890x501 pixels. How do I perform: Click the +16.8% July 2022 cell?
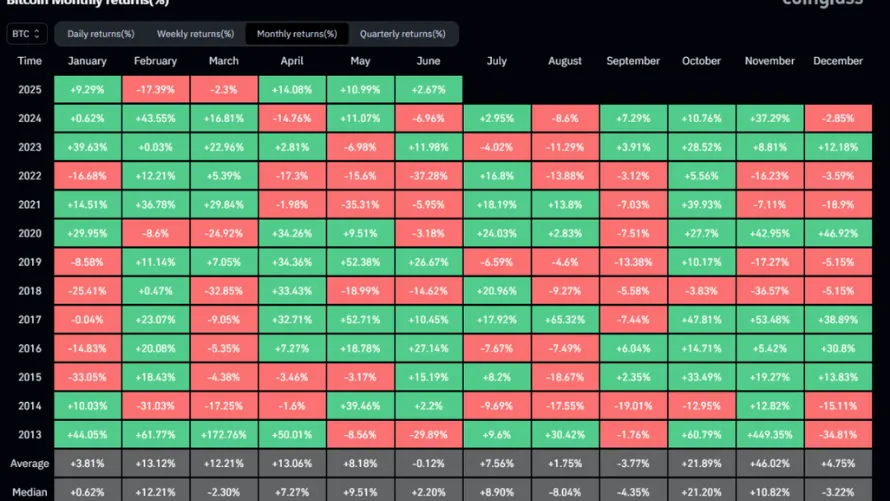click(x=497, y=176)
